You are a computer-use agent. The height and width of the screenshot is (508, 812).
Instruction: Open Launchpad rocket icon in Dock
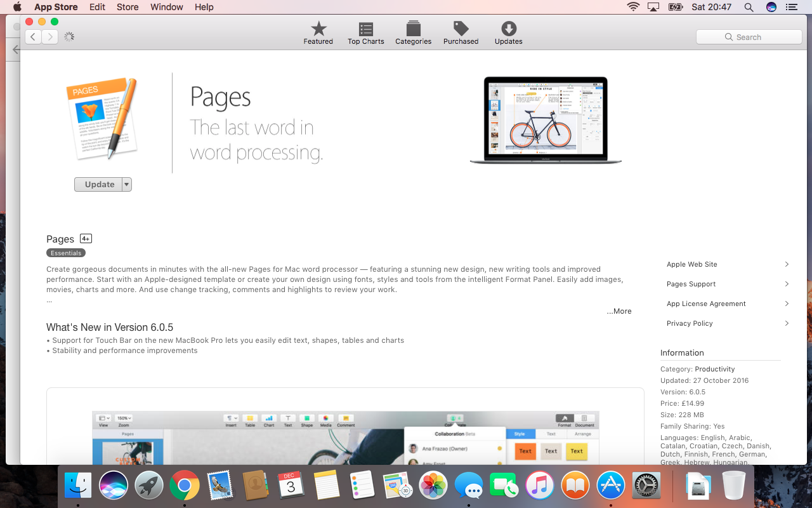[x=149, y=486]
